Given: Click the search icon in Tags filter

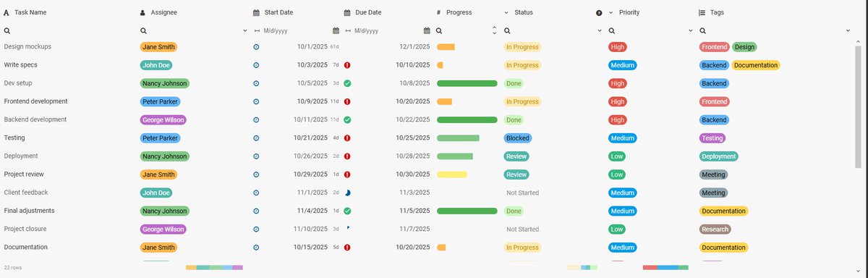Looking at the screenshot, I should coord(702,31).
